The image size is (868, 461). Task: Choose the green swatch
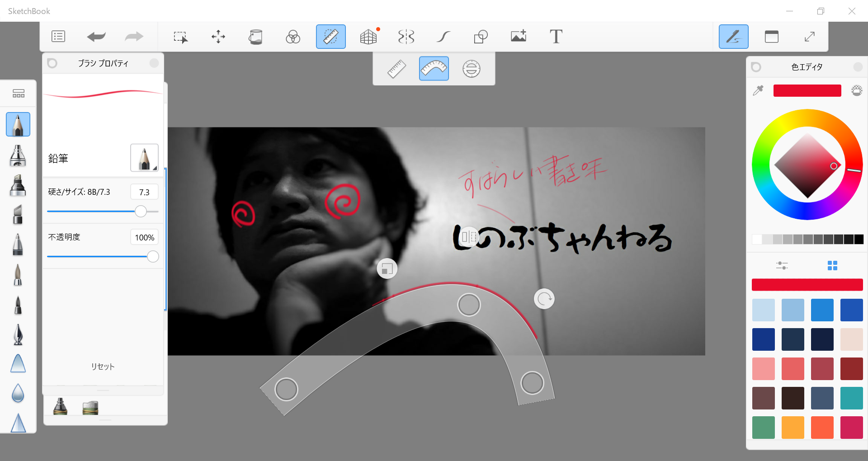click(x=764, y=428)
